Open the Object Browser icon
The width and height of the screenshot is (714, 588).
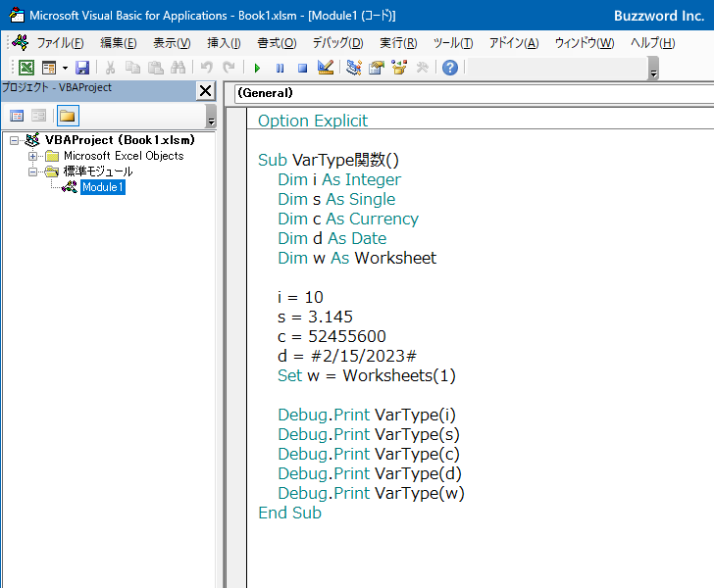[x=399, y=68]
